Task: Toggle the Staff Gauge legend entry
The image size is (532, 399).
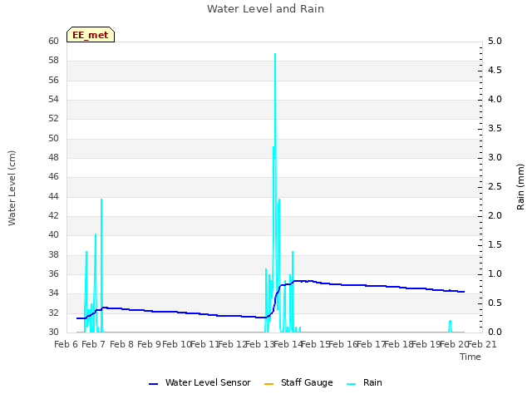Action: point(298,382)
